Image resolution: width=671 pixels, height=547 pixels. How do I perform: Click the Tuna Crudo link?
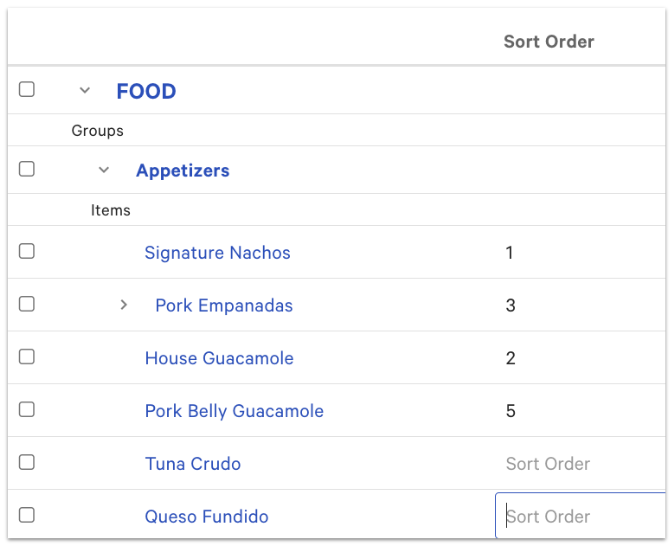(x=192, y=464)
